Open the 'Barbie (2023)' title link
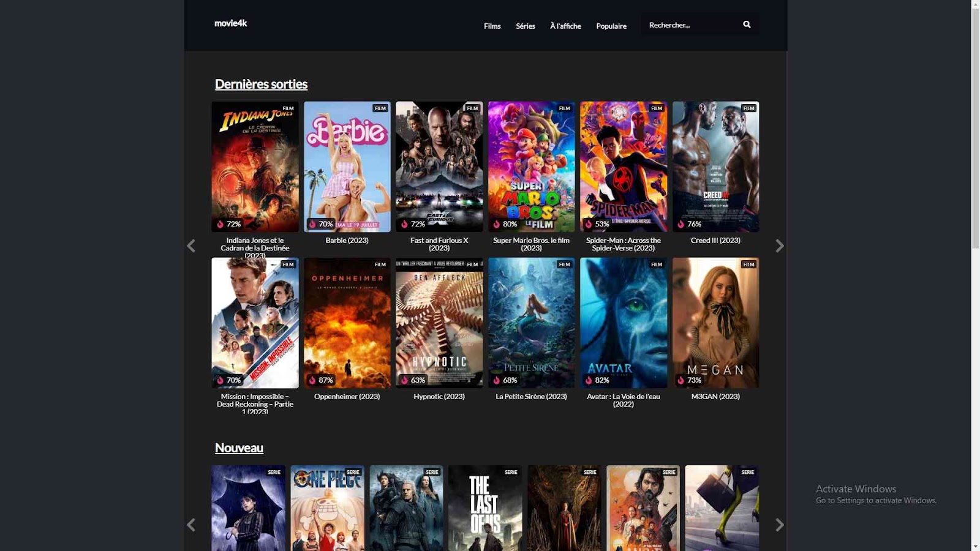Viewport: 980px width, 551px height. coord(347,241)
